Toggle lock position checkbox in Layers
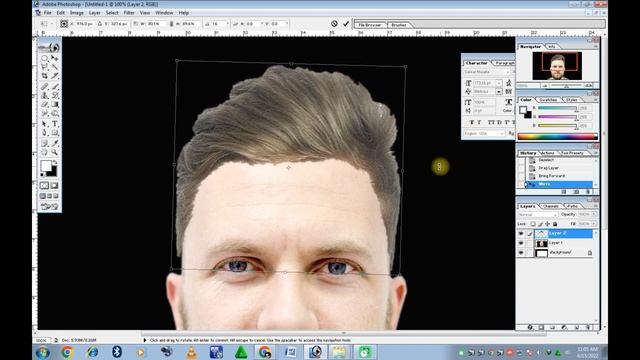640x360 pixels. tap(548, 224)
